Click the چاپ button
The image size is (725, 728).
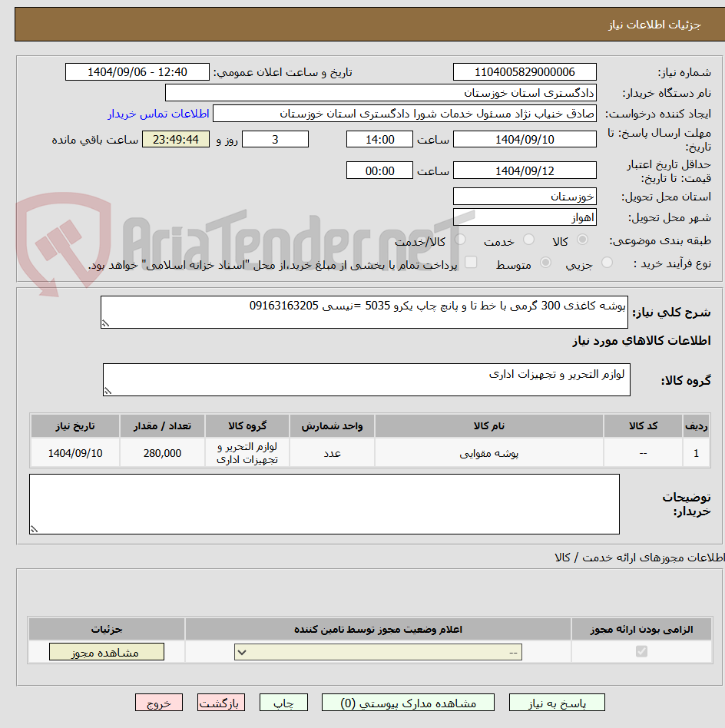[283, 702]
